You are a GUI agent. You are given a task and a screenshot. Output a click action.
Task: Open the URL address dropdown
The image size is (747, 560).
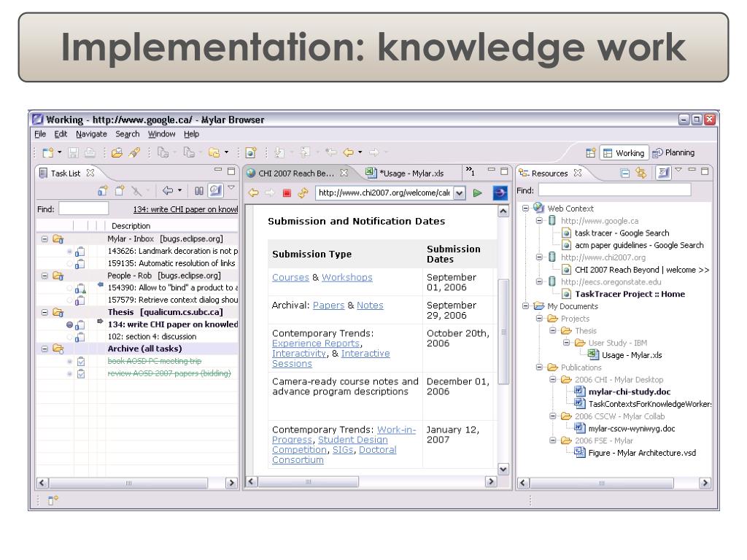pos(460,192)
